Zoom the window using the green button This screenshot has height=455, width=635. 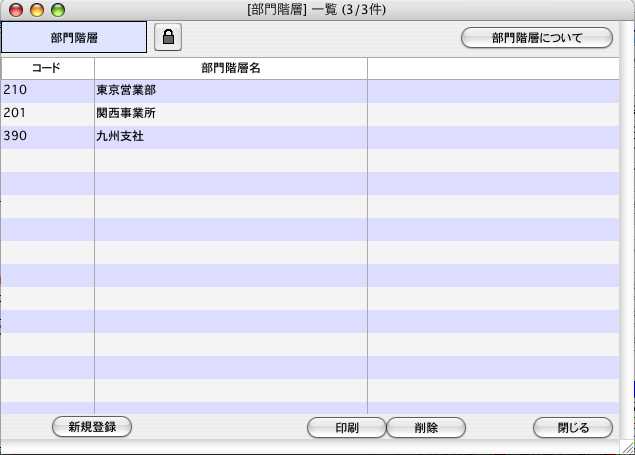click(58, 10)
